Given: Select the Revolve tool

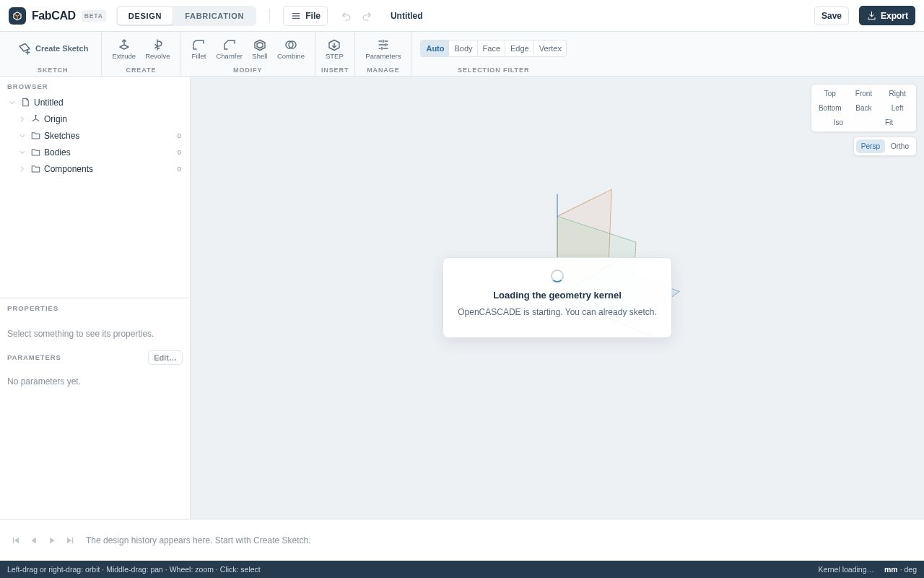Looking at the screenshot, I should [x=157, y=49].
